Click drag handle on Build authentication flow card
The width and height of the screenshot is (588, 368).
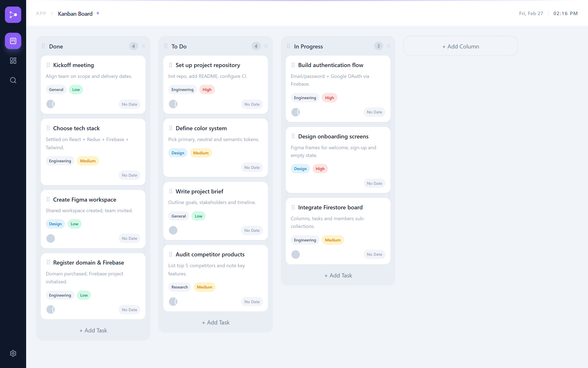click(x=293, y=65)
